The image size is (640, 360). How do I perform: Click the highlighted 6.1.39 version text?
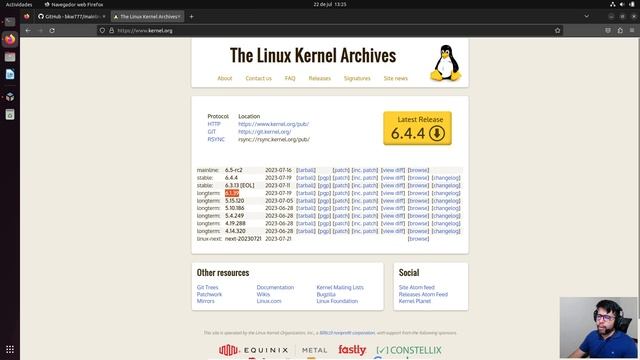coord(232,193)
